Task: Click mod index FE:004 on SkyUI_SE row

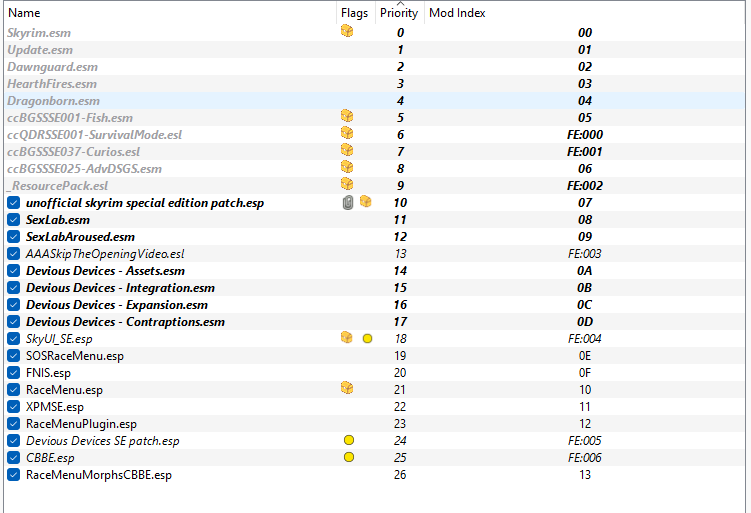Action: (x=585, y=339)
